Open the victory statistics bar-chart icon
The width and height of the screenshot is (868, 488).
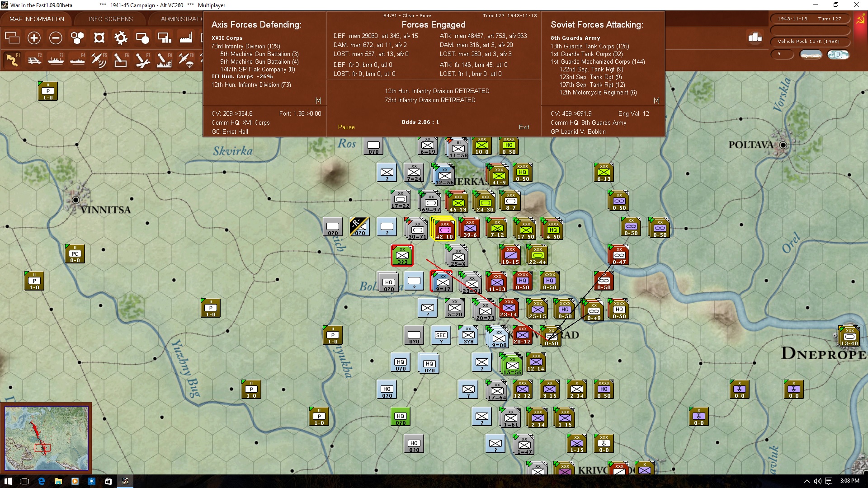754,38
